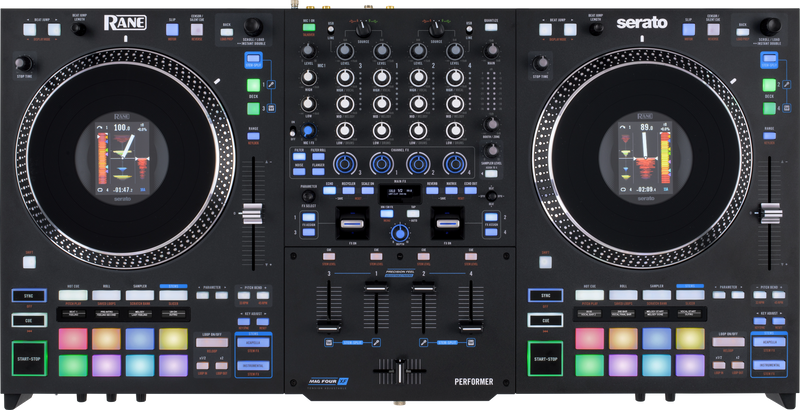Hit the left PARAMETER arrow button on left deck
Screen dimensions: 800x410
[203, 295]
